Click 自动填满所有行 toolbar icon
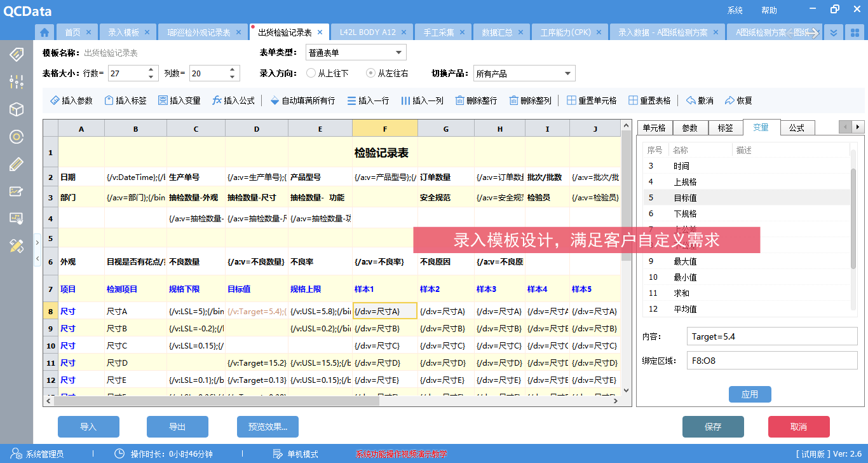Image resolution: width=868 pixels, height=463 pixels. click(275, 100)
